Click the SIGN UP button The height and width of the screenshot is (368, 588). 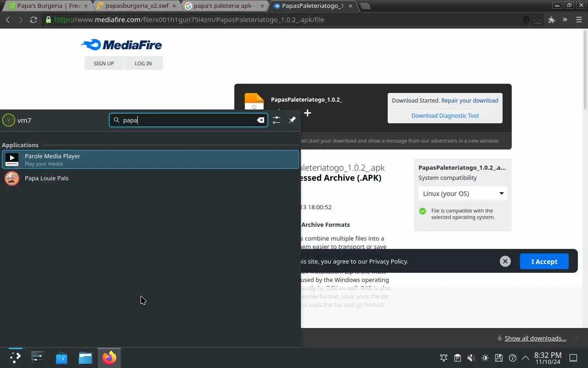[104, 63]
